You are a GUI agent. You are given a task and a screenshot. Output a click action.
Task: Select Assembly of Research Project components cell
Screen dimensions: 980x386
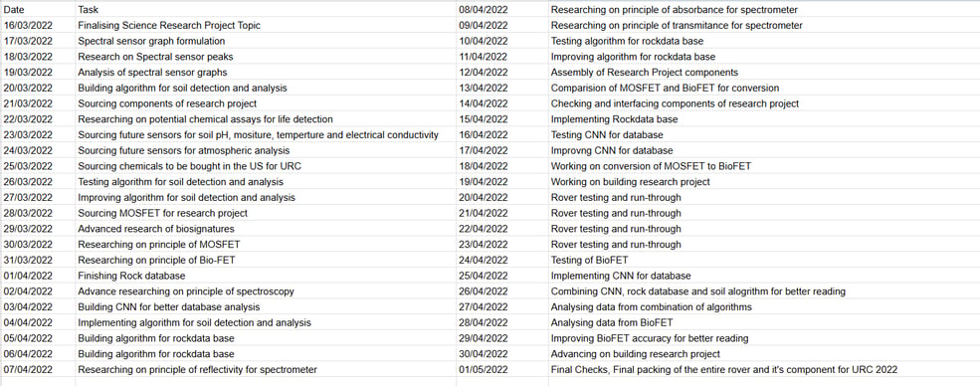[x=764, y=72]
